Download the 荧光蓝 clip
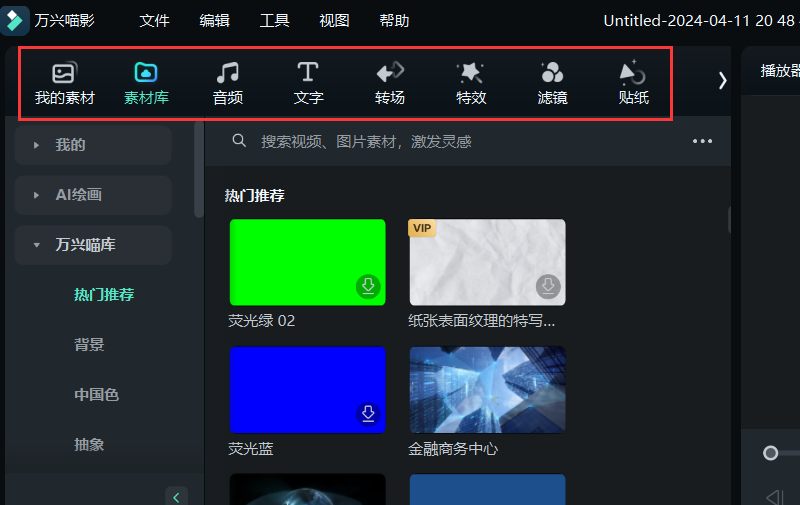The height and width of the screenshot is (505, 800). (x=368, y=414)
